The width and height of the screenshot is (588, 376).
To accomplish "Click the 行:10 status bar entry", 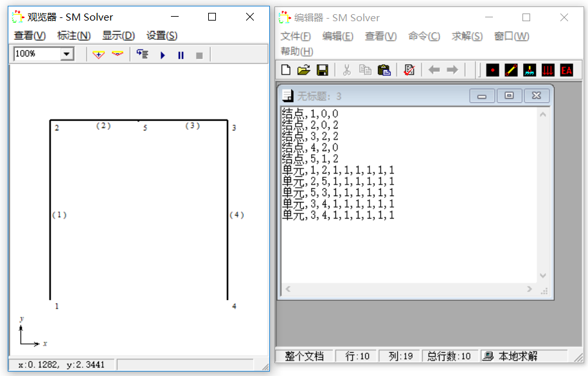I will (357, 356).
